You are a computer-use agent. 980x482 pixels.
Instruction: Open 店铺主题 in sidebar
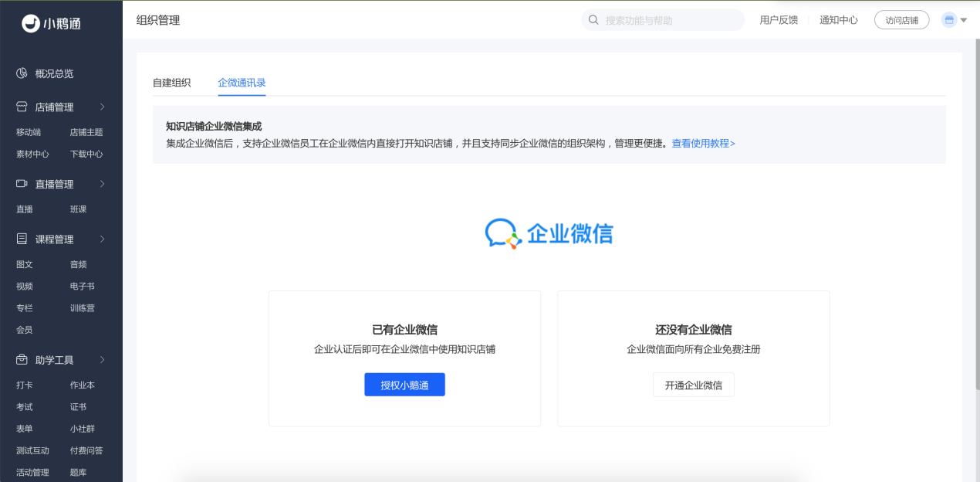click(86, 132)
